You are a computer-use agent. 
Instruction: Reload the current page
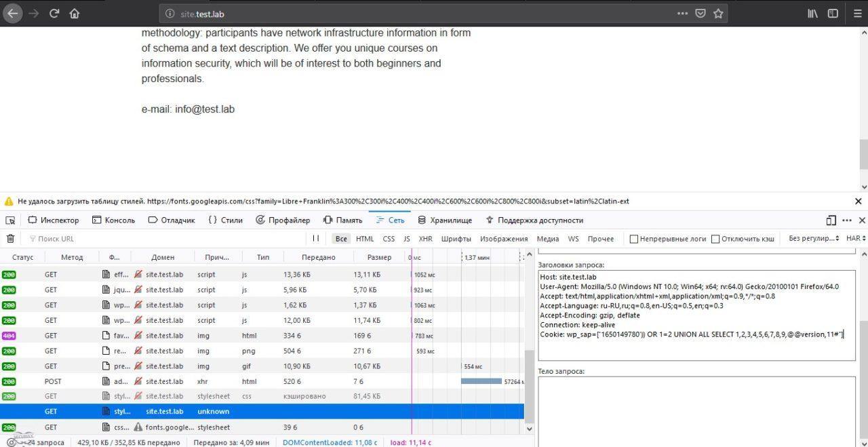coord(54,13)
